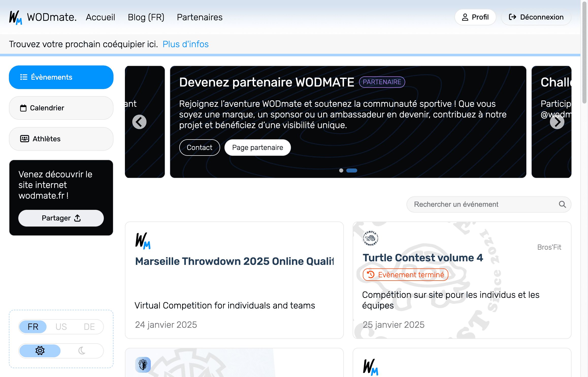Image resolution: width=588 pixels, height=377 pixels.
Task: Follow the Plus d'infos link
Action: pyautogui.click(x=186, y=44)
